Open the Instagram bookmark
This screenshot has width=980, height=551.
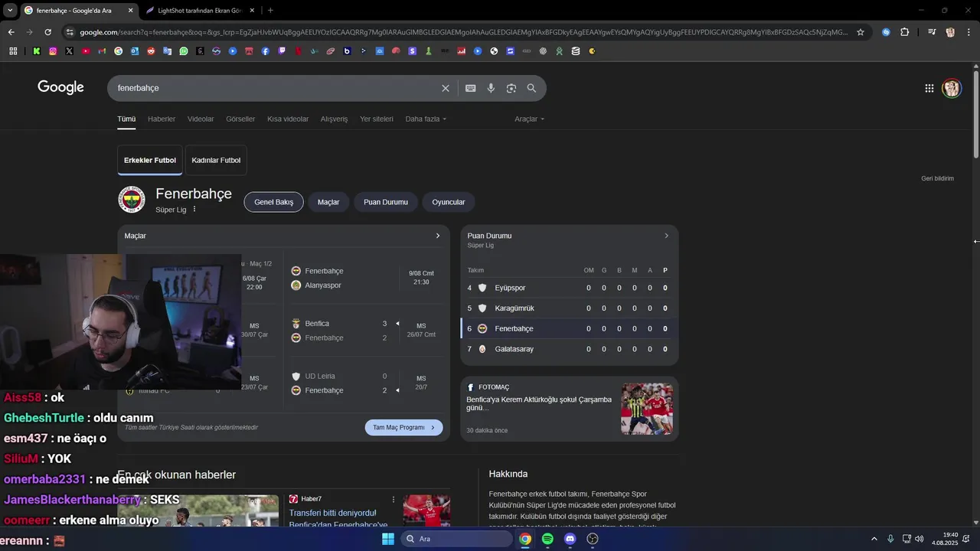tap(53, 51)
